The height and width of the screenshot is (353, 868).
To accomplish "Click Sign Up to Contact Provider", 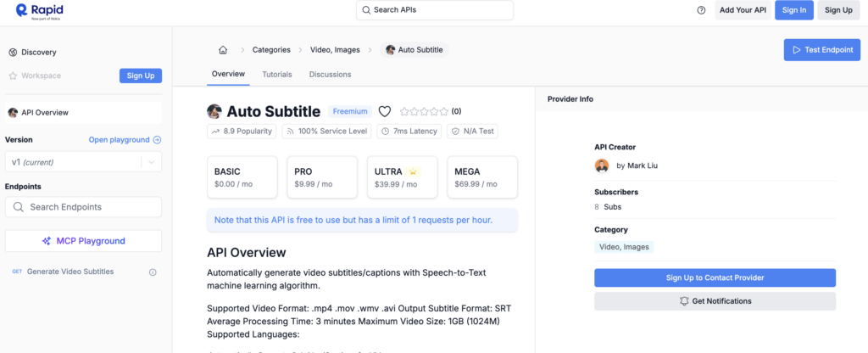I will coord(715,277).
